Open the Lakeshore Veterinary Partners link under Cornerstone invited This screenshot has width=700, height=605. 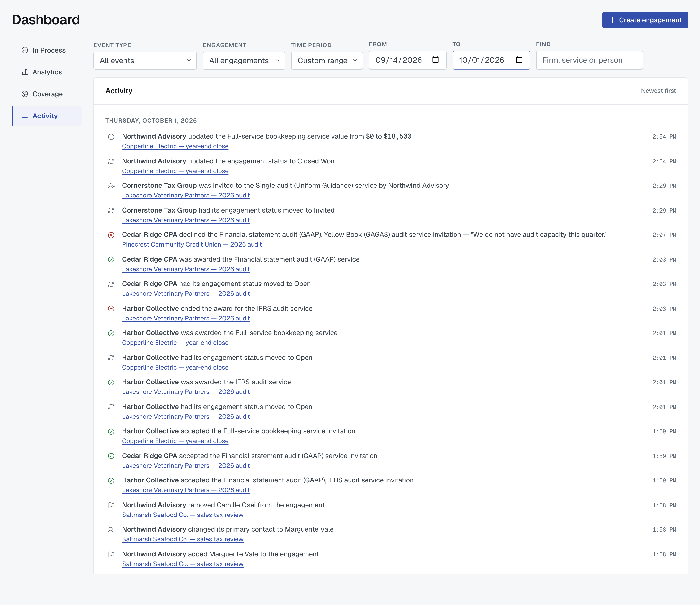[x=186, y=195]
